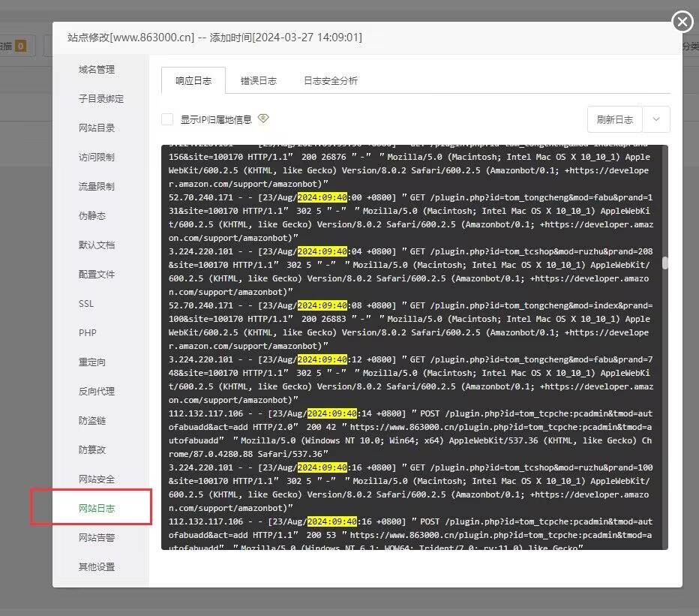Open the 日志安全分析 tab
The width and height of the screenshot is (699, 616).
pos(330,81)
